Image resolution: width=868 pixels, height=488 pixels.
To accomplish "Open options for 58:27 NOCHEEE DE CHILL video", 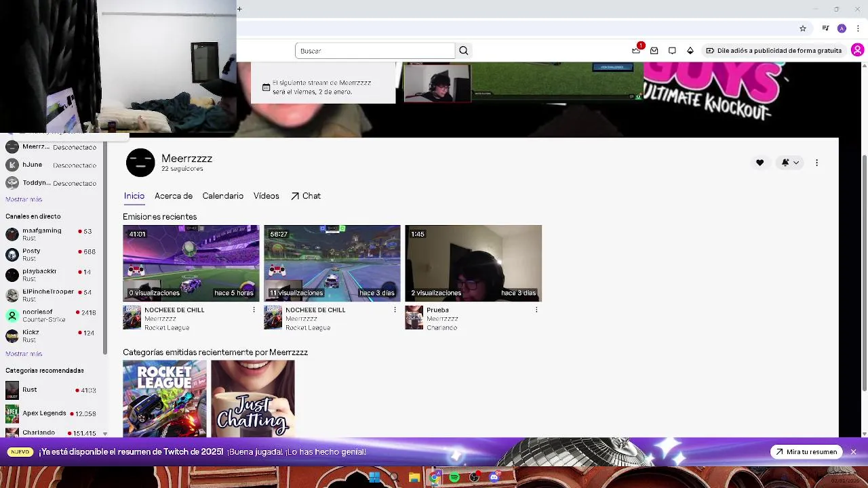I will pos(395,310).
